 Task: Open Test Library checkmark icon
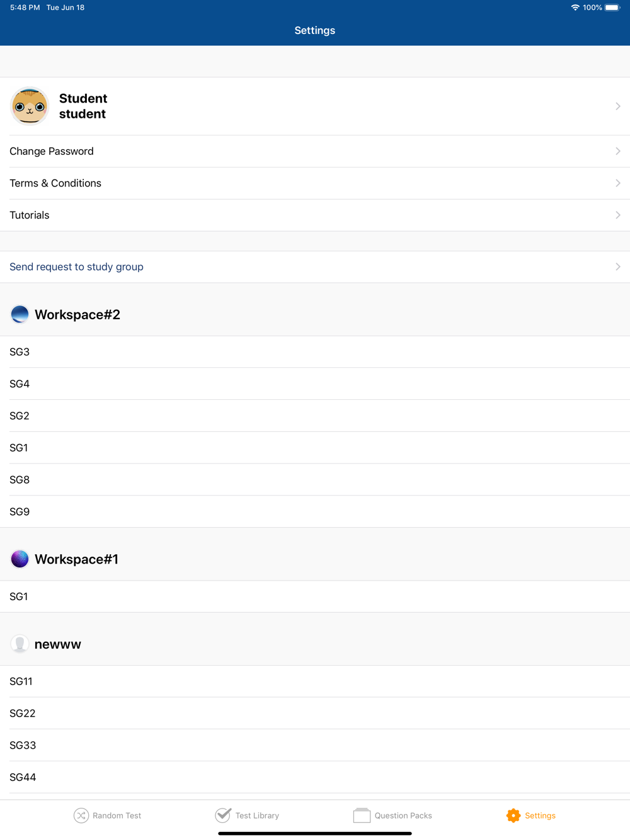coord(223,815)
